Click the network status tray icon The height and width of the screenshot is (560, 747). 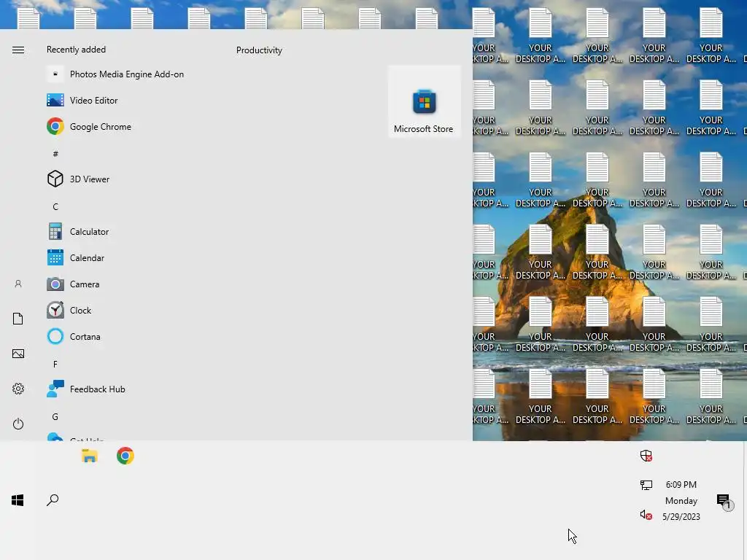click(x=646, y=485)
